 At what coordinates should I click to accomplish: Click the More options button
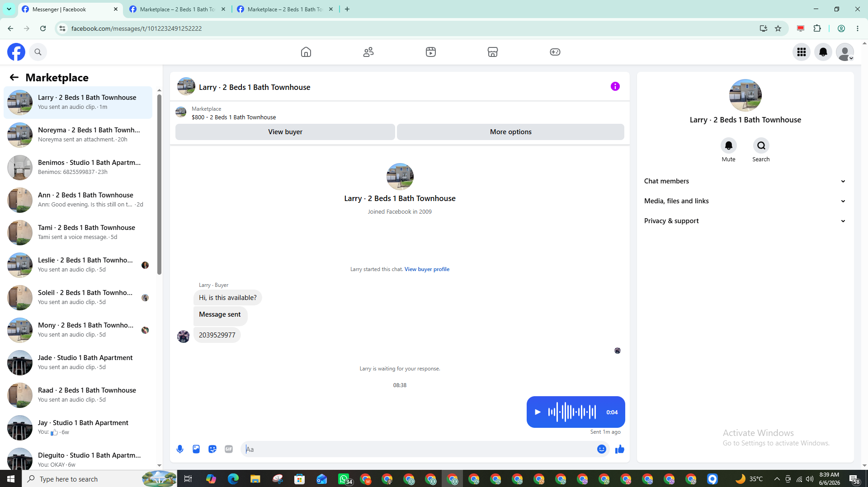coord(510,132)
